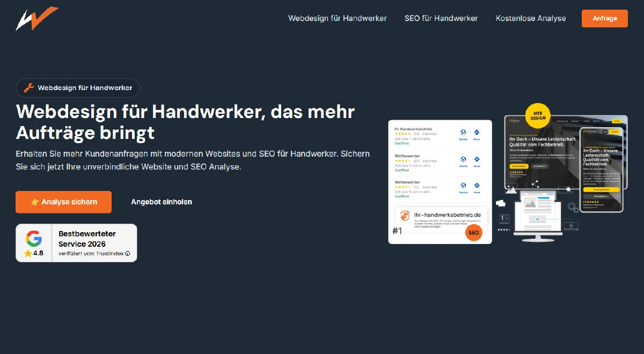Click the orange SEO circle badge
The height and width of the screenshot is (354, 644).
(x=473, y=233)
